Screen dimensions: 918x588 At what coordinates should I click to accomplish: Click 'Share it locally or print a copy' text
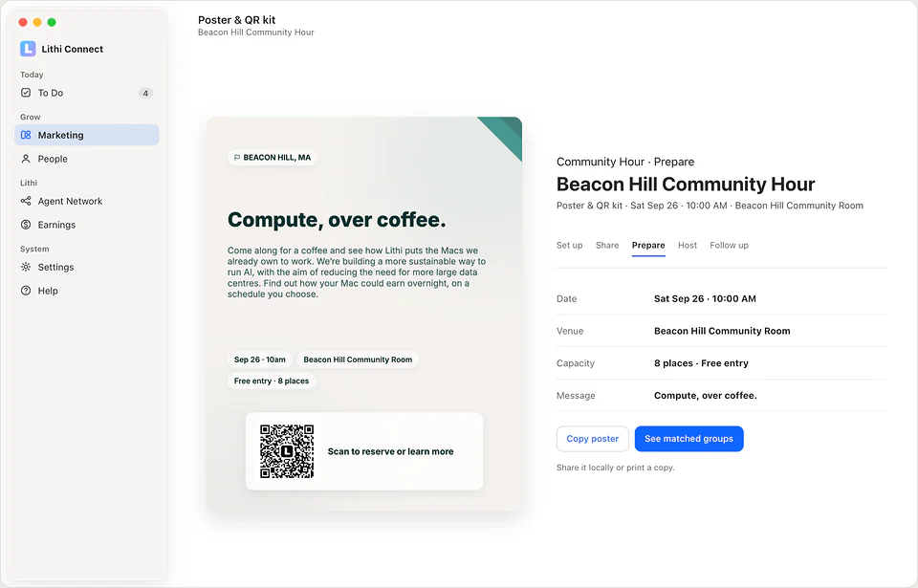[615, 468]
